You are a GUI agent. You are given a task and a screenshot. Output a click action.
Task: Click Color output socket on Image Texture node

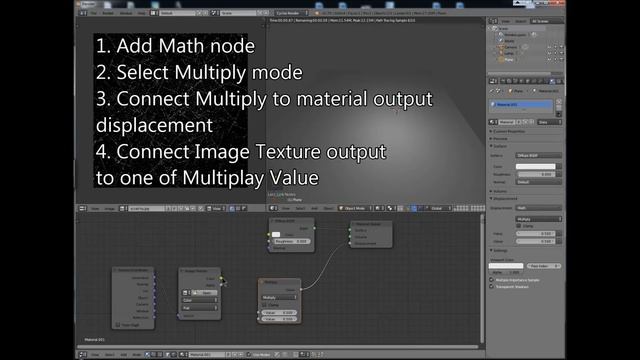(221, 278)
